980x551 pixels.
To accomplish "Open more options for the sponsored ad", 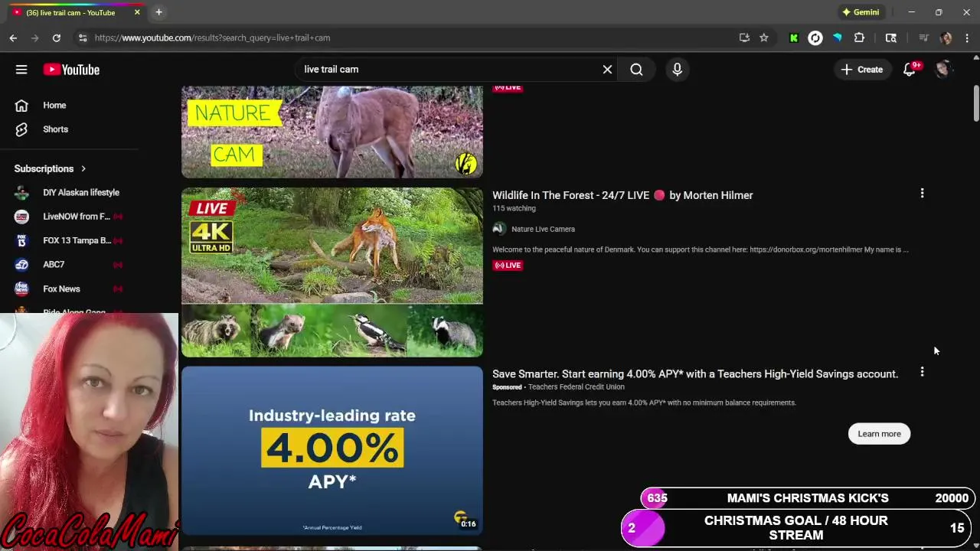I will point(922,372).
